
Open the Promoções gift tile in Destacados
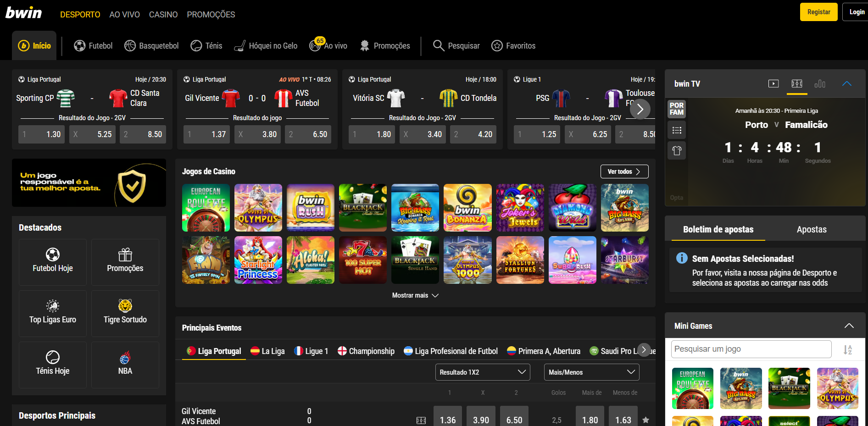point(125,262)
